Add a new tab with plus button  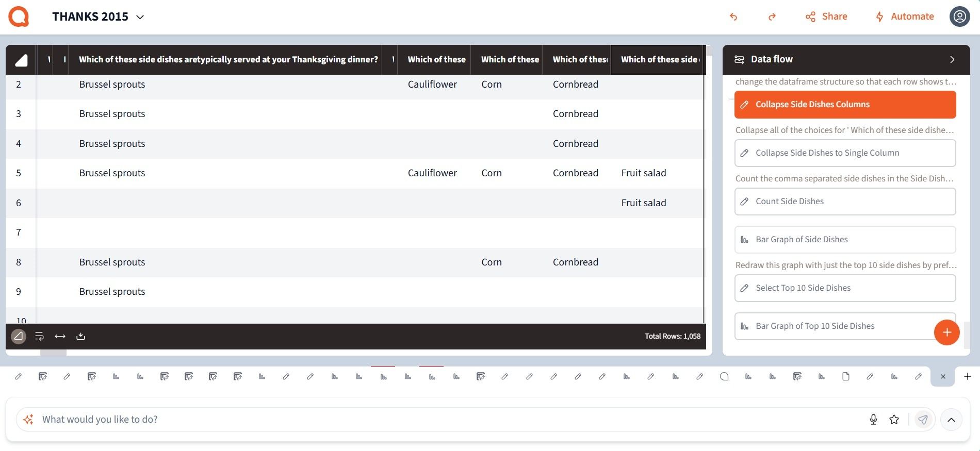(x=967, y=377)
